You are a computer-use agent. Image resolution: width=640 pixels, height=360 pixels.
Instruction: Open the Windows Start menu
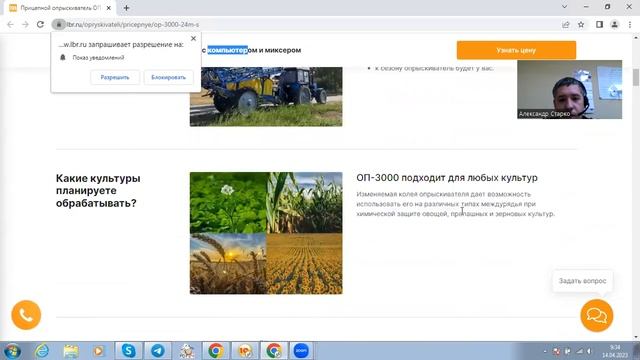[x=13, y=351]
